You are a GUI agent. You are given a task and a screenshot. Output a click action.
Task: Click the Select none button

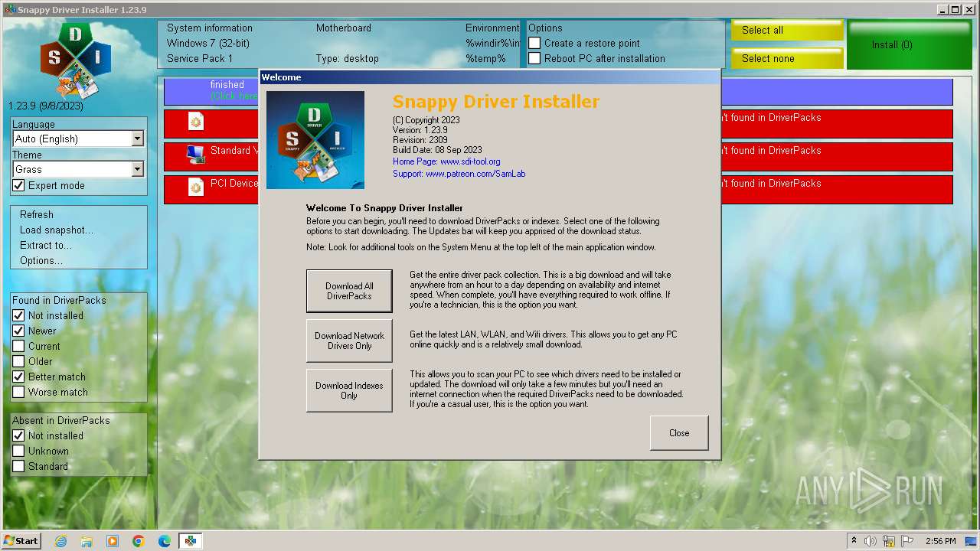point(786,58)
